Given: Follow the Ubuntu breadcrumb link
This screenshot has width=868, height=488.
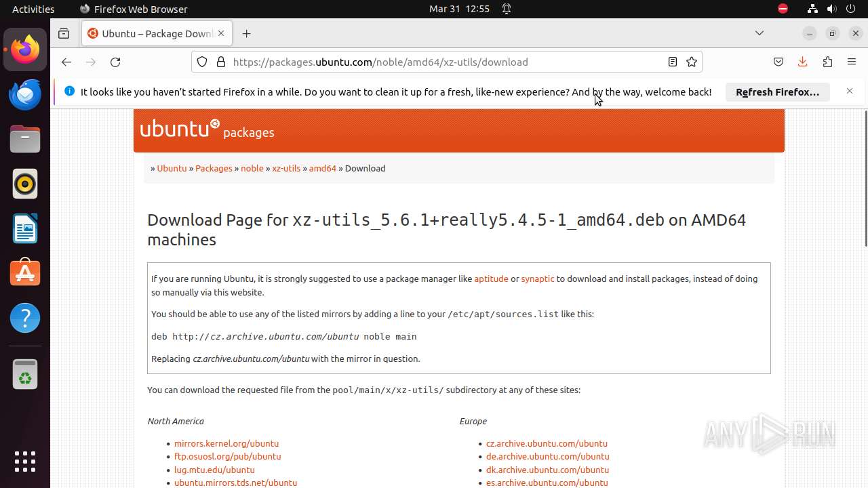Looking at the screenshot, I should click(x=172, y=168).
